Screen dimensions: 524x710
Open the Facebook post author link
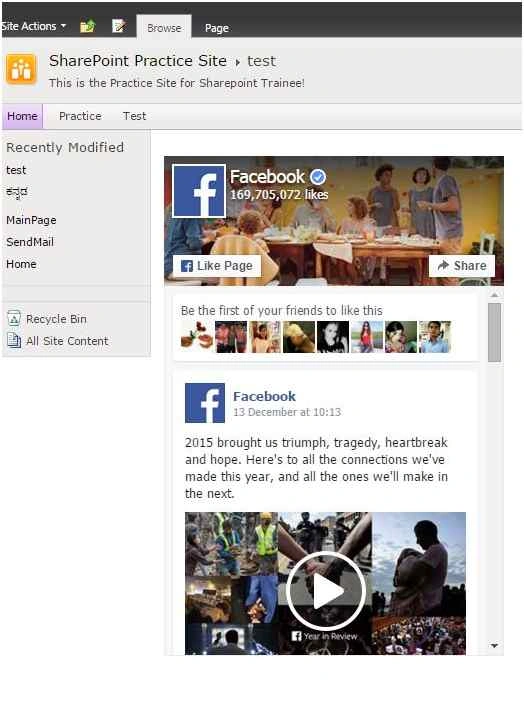tap(264, 397)
